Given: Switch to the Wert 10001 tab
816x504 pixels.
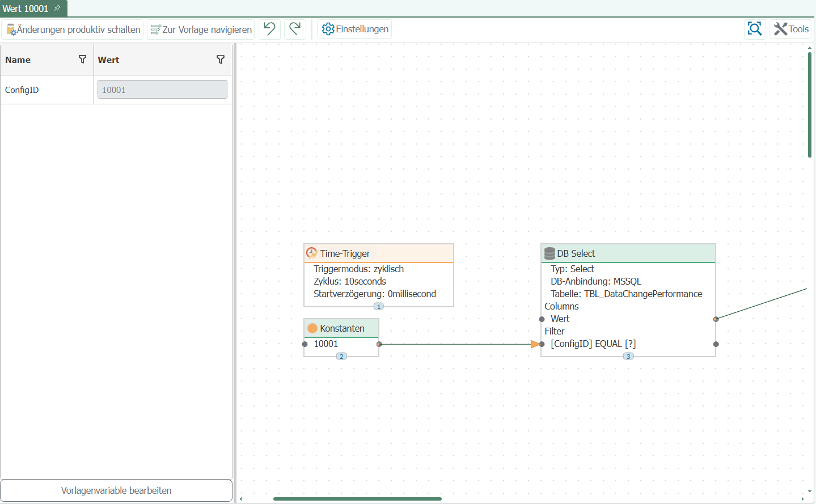Looking at the screenshot, I should [x=26, y=9].
